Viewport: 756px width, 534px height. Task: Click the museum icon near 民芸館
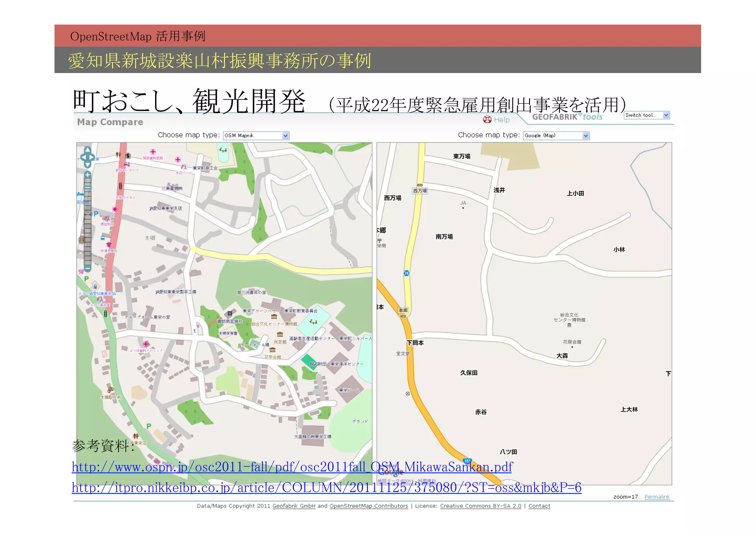coord(280,334)
